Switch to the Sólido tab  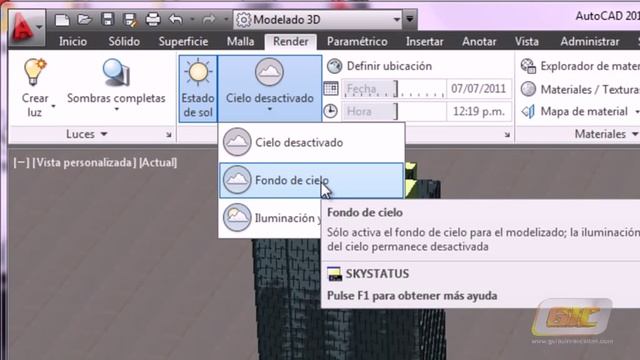click(x=124, y=41)
